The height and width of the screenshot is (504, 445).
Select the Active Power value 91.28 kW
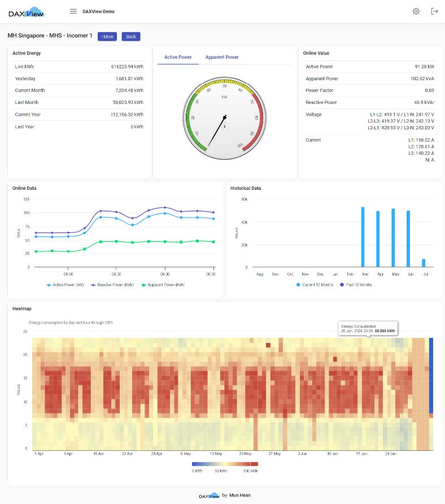point(424,67)
